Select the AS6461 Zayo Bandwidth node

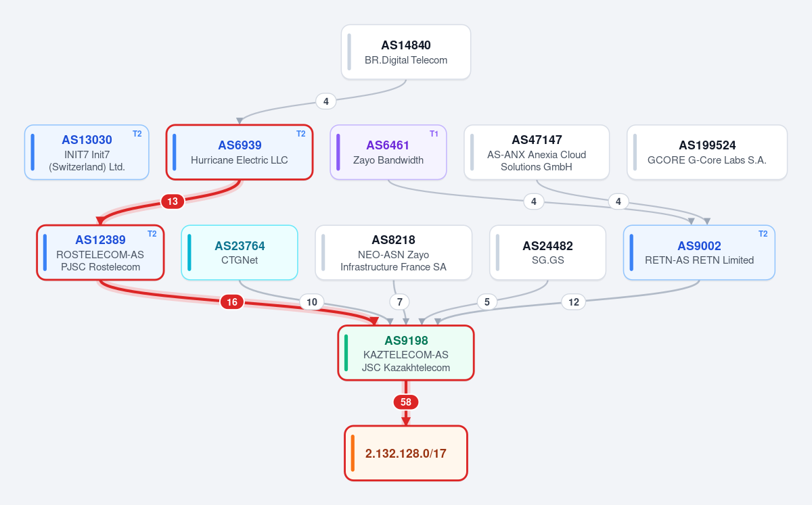(388, 152)
